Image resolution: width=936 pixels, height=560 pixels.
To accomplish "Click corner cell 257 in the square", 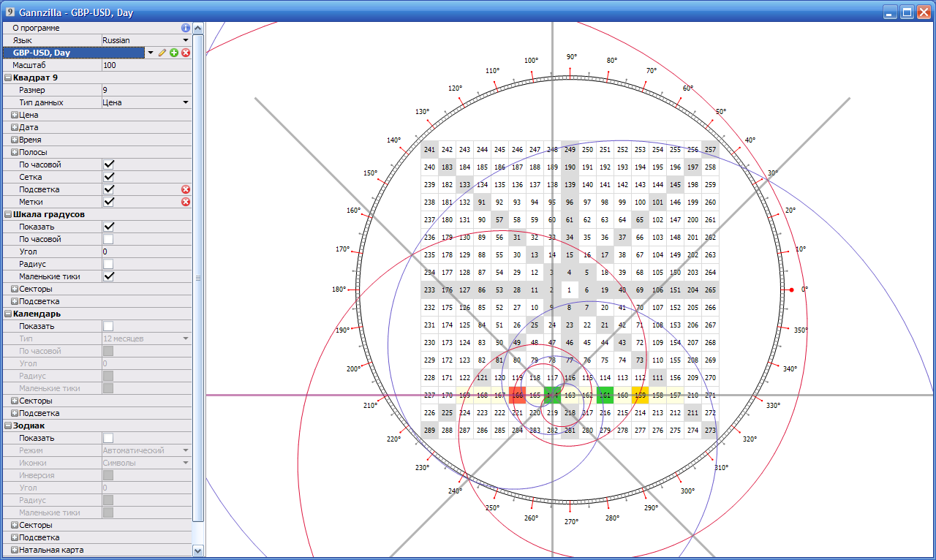I will 710,150.
